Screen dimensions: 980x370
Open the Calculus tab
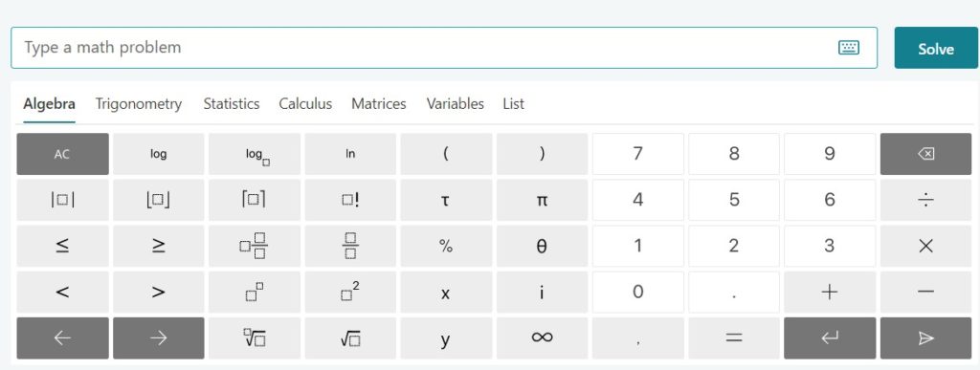[x=305, y=104]
